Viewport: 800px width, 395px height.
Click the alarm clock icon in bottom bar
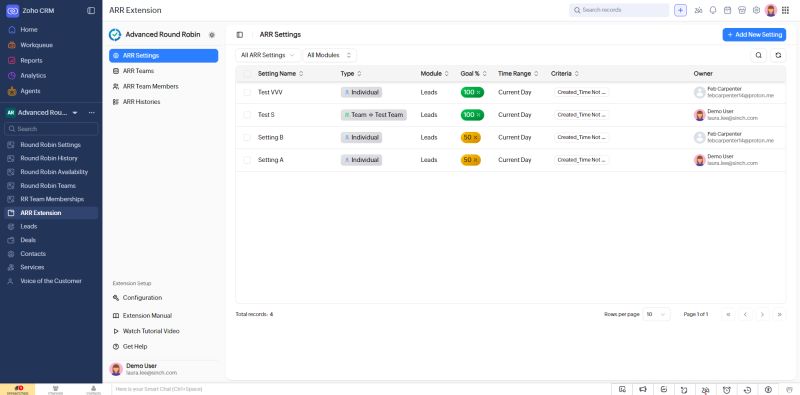point(726,390)
